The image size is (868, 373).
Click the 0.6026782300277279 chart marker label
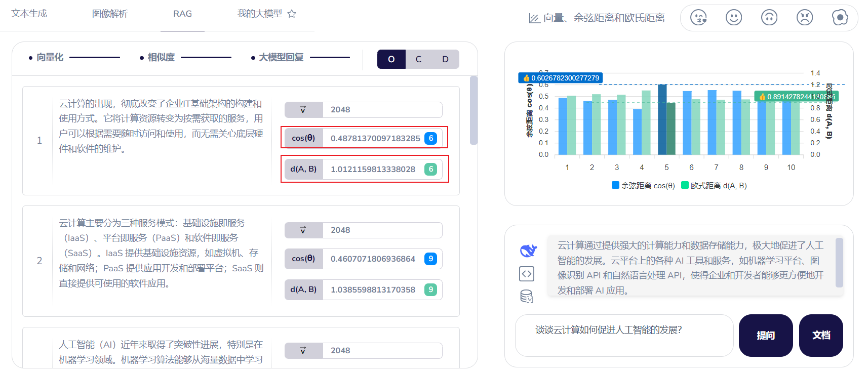point(561,78)
